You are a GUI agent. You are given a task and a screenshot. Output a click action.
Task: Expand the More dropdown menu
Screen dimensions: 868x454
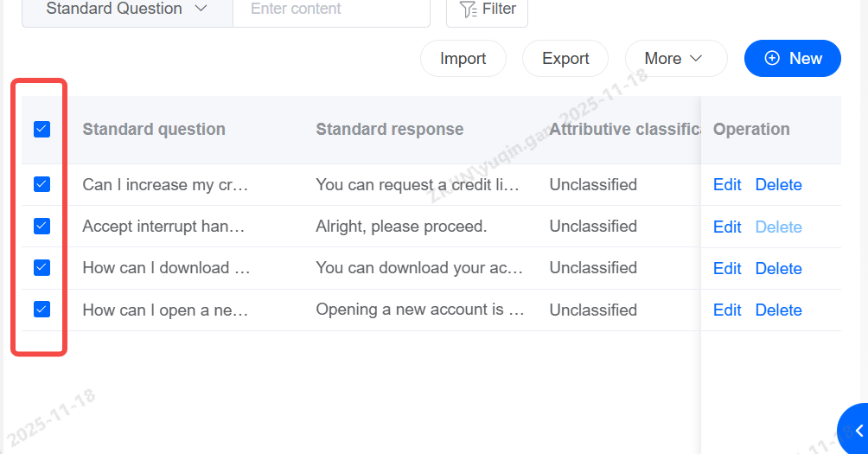point(673,58)
